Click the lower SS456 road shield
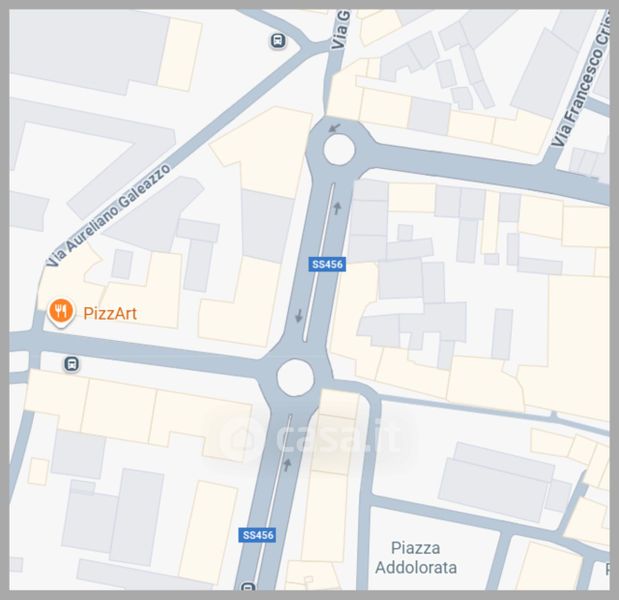 pyautogui.click(x=257, y=535)
